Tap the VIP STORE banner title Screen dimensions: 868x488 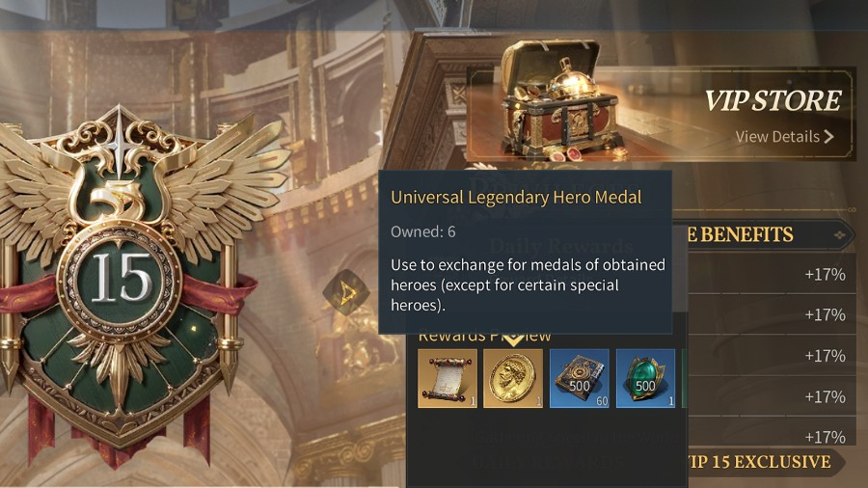point(773,100)
